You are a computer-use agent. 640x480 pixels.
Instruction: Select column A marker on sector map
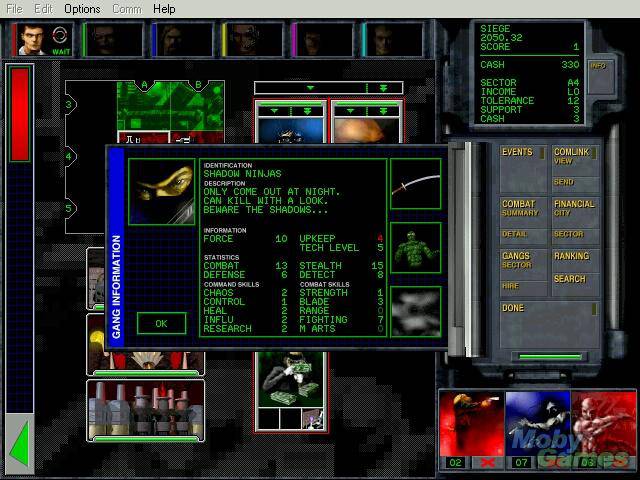pos(144,85)
